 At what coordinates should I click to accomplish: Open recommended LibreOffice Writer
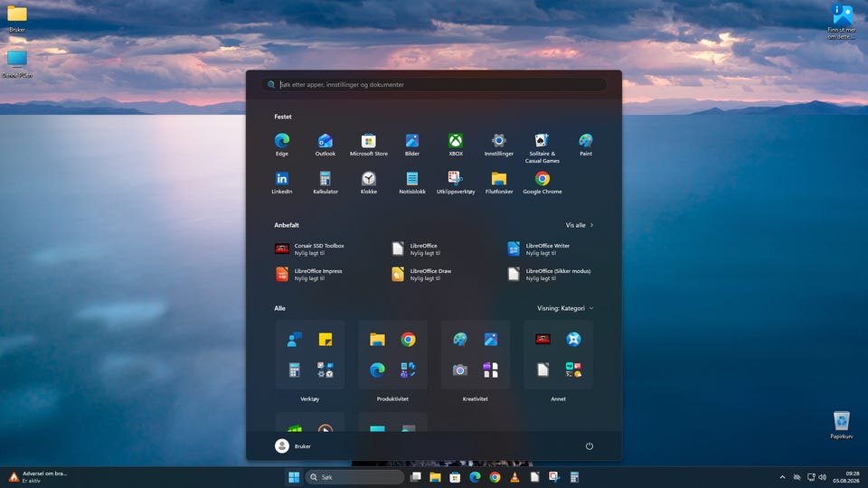[x=539, y=249]
